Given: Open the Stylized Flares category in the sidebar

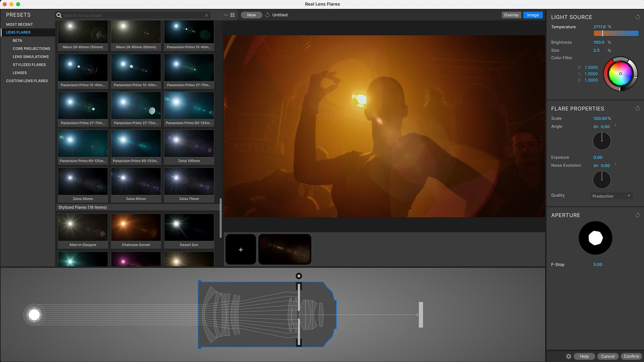Looking at the screenshot, I should pos(29,65).
